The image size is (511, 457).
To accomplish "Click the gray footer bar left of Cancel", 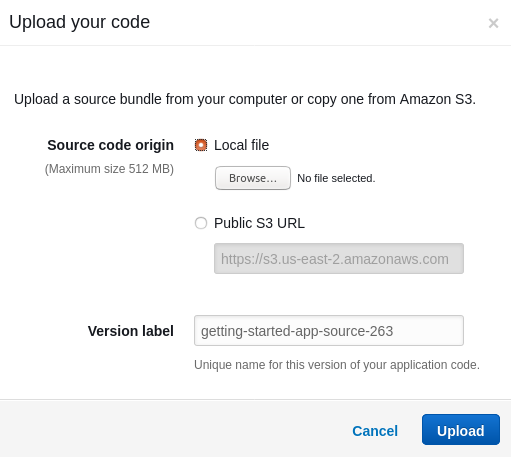I will coord(173,428).
